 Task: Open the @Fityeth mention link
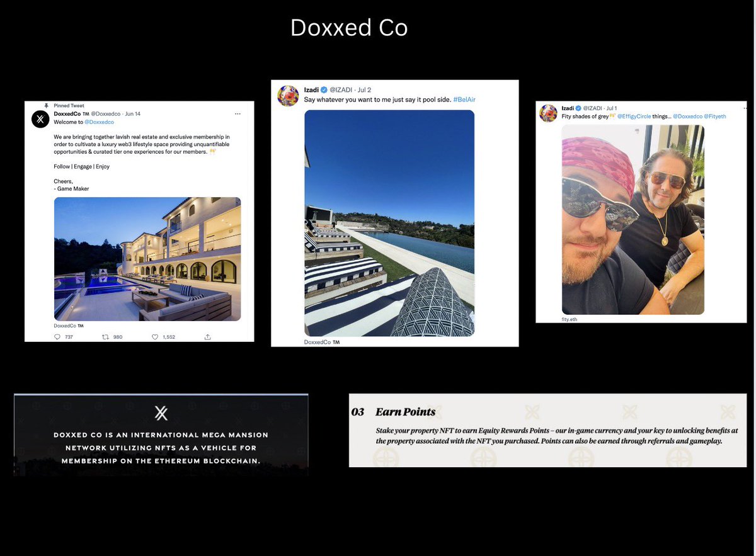point(715,116)
